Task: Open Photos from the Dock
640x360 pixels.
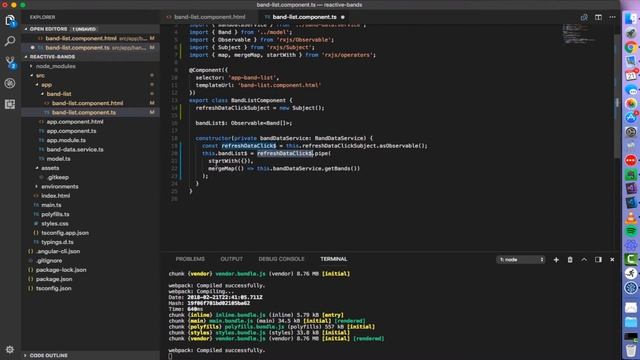Action: click(x=631, y=104)
